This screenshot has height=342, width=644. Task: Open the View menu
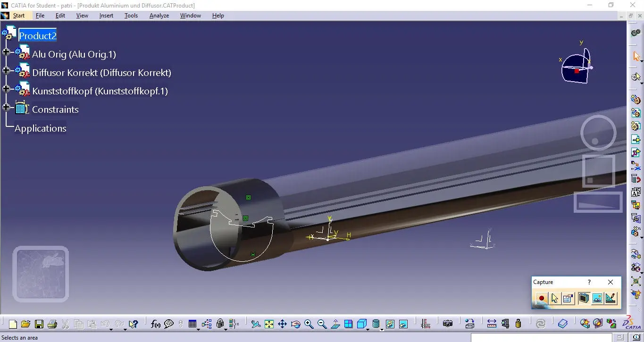[x=82, y=16]
